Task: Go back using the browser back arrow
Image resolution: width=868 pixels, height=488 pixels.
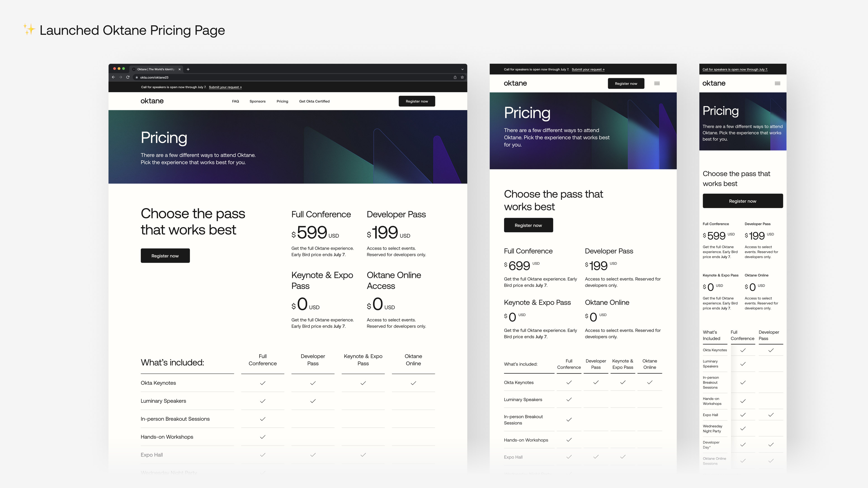Action: coord(113,77)
